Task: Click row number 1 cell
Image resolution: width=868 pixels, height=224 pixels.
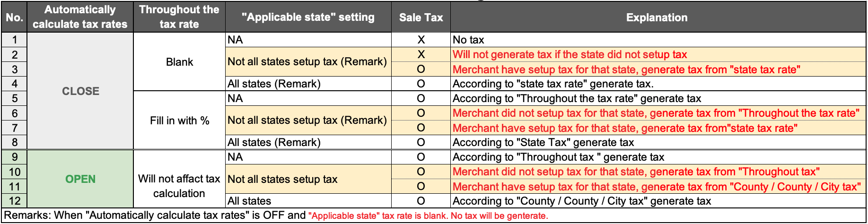Action: (x=15, y=40)
